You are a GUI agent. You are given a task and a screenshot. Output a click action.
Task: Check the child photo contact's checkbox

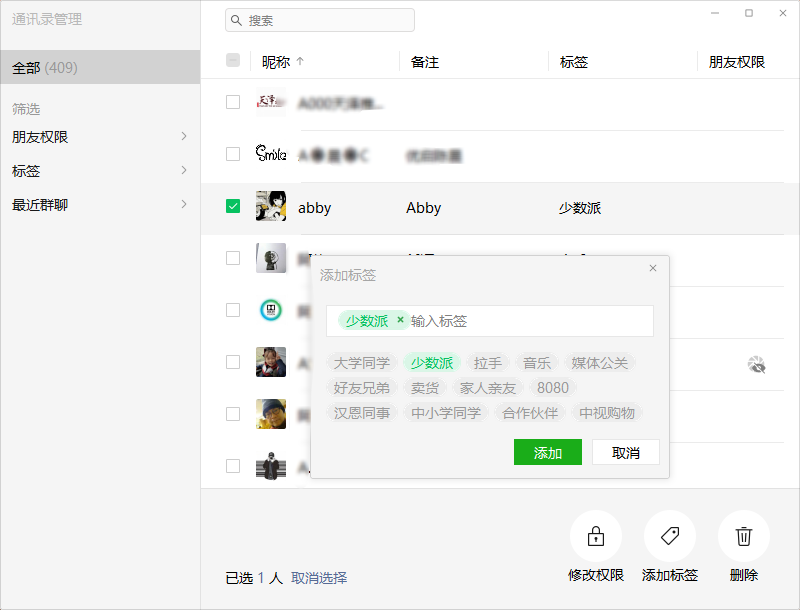click(x=233, y=362)
